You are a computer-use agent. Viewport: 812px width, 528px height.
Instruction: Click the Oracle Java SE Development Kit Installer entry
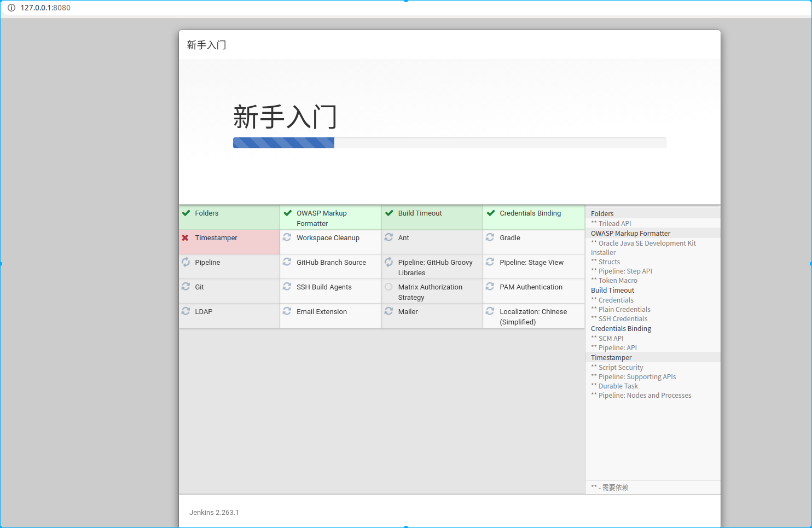(x=643, y=248)
